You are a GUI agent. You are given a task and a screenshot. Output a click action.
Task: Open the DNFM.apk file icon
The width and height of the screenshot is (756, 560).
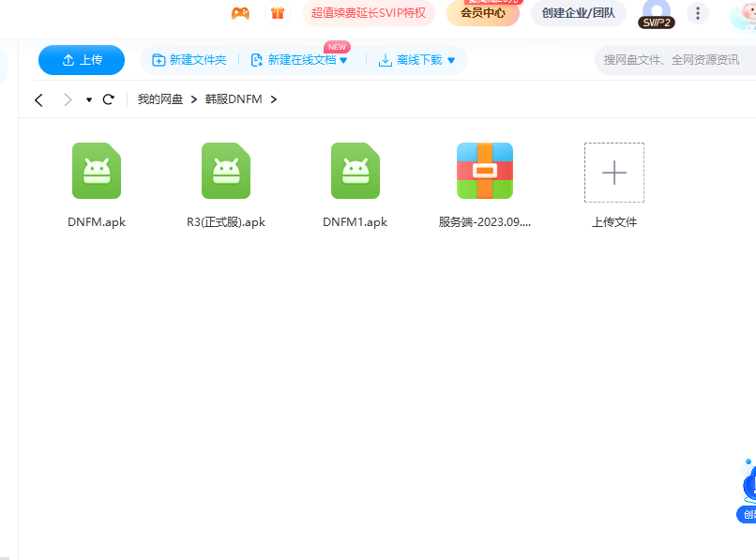(97, 171)
